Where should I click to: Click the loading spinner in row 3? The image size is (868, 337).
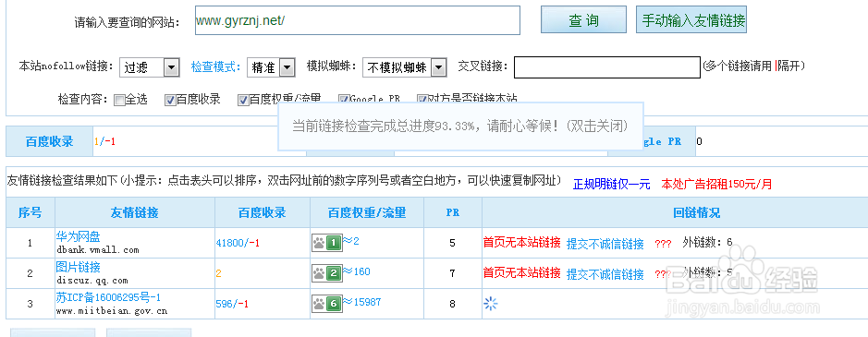tap(491, 303)
